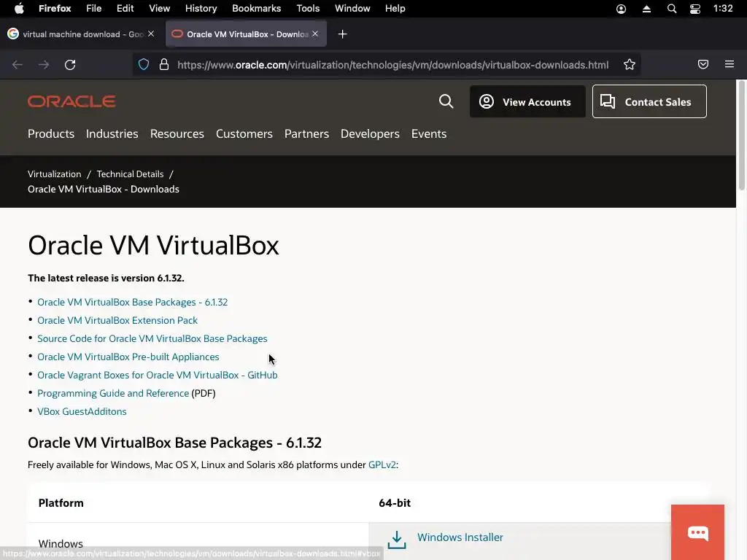Click the Oracle VM VirtualBox heading
Screen dimensions: 747x560
coord(153,245)
